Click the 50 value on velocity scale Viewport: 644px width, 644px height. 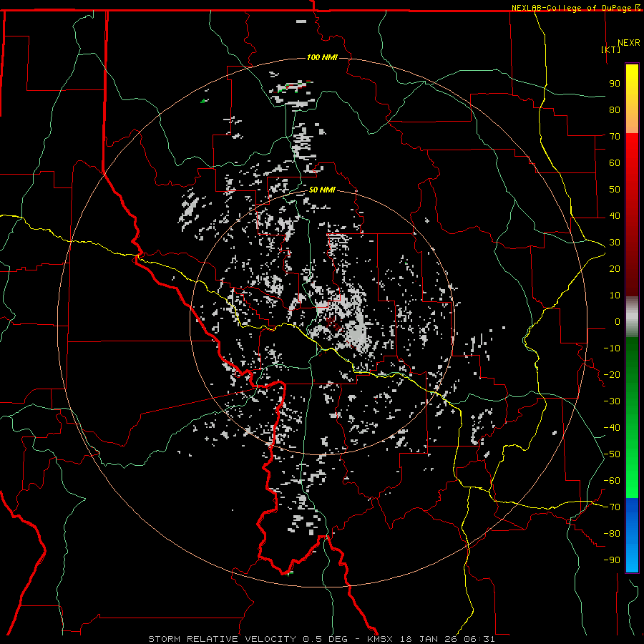click(615, 190)
